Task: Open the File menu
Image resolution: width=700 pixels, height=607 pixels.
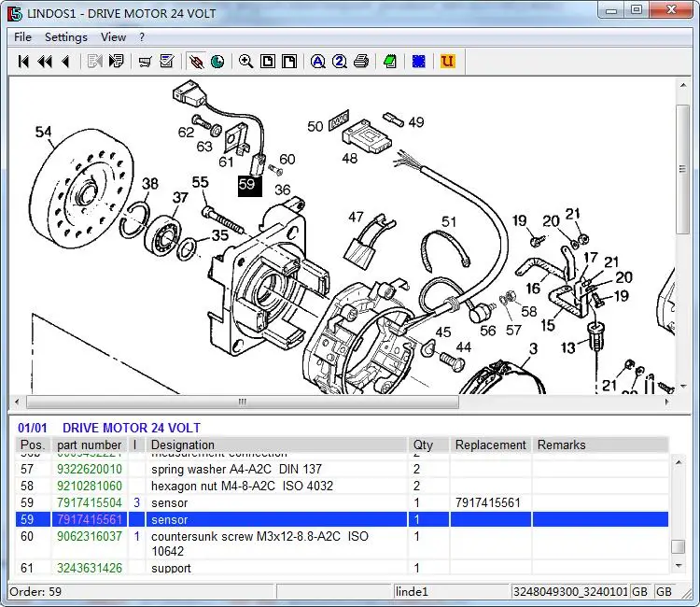Action: coord(23,37)
